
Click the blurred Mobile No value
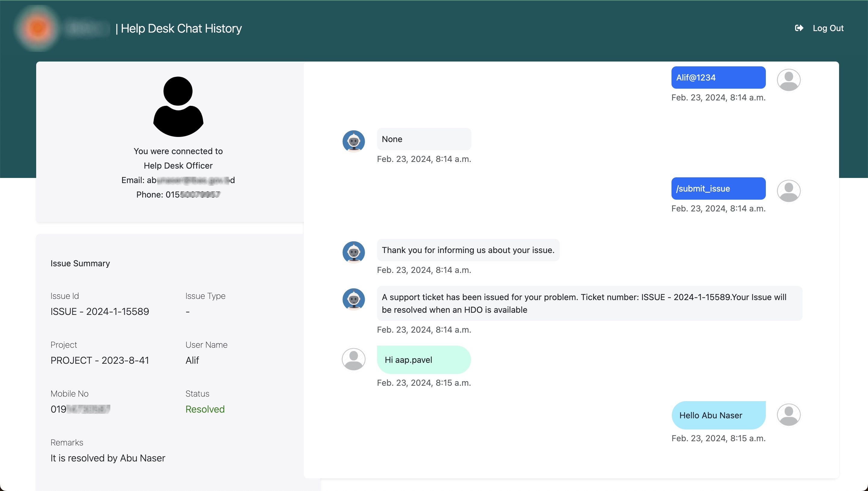(x=80, y=409)
